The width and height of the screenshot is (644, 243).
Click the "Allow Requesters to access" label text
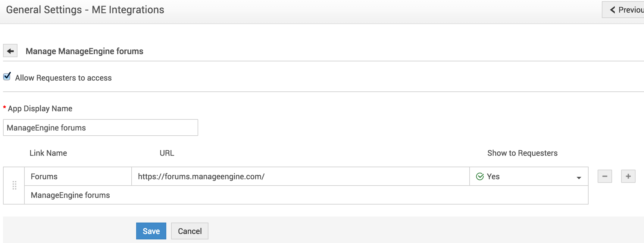coord(63,78)
